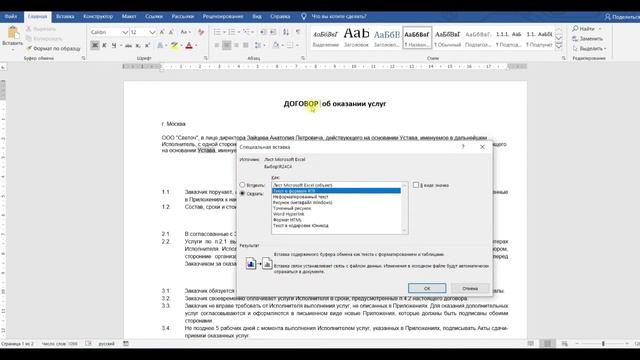640x360 pixels.
Task: Increase font size with the grow-font icon
Action: [x=162, y=32]
